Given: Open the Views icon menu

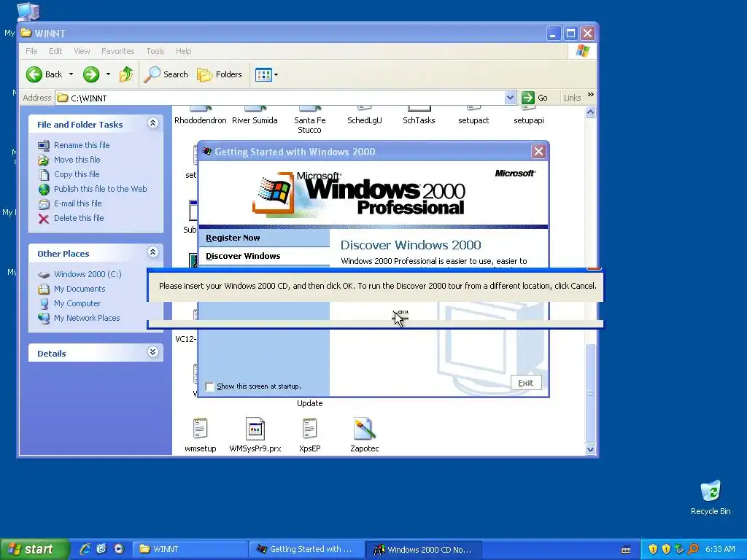Looking at the screenshot, I should click(266, 74).
